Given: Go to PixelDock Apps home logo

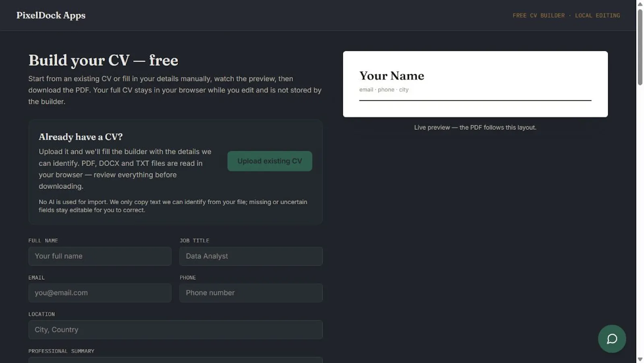Looking at the screenshot, I should pyautogui.click(x=51, y=15).
